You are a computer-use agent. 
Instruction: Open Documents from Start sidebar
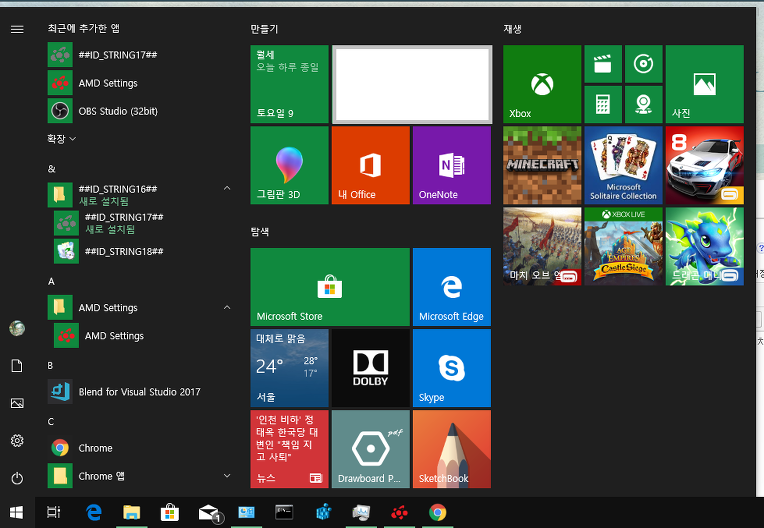pos(17,366)
